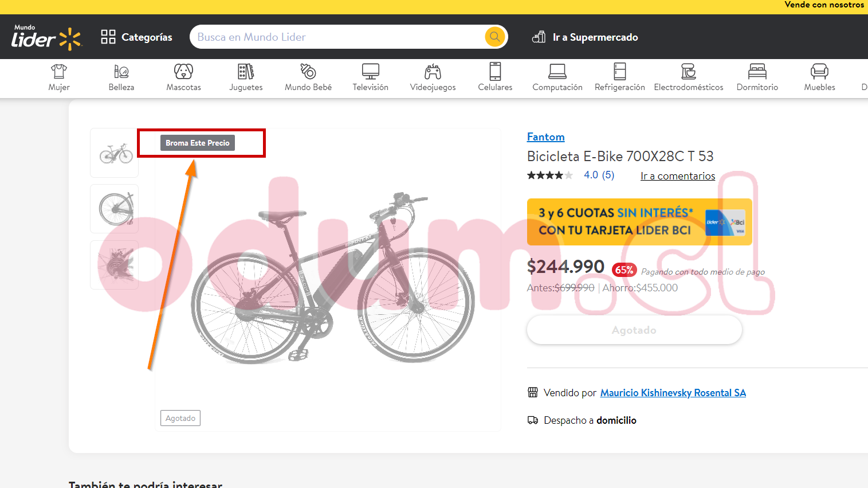
Task: Open the Videojuegos category
Action: [x=433, y=77]
